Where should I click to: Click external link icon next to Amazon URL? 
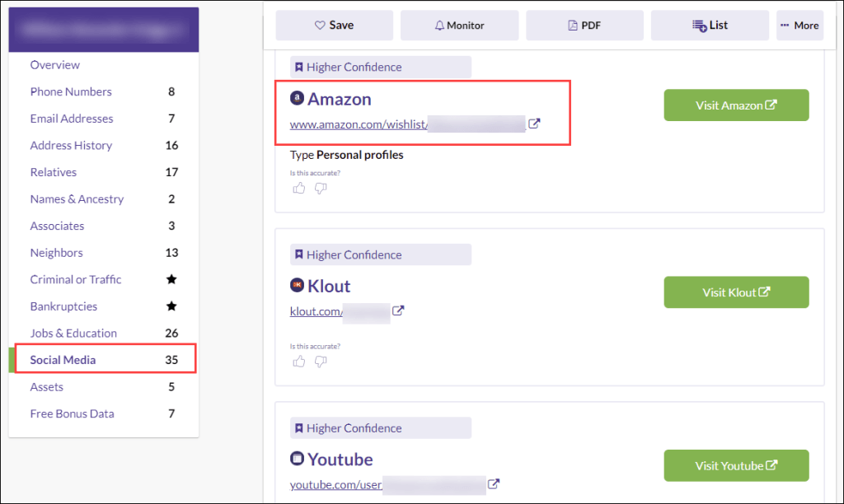(534, 124)
